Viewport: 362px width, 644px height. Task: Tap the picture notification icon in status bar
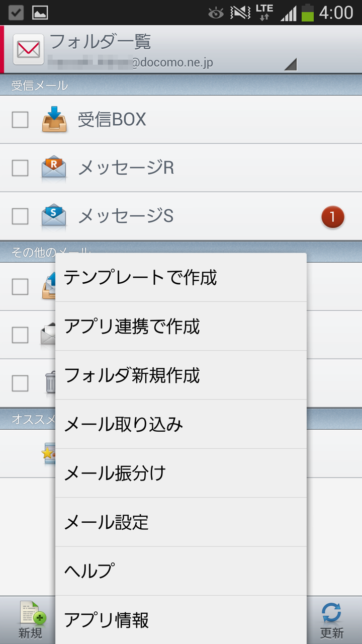pos(40,13)
